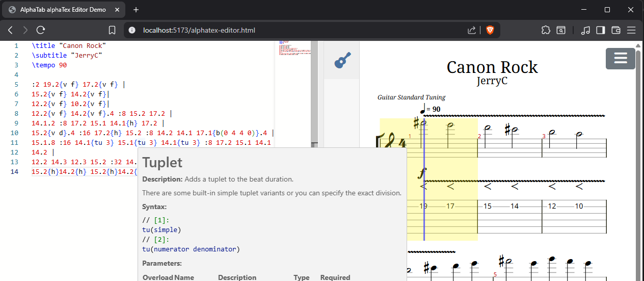The width and height of the screenshot is (644, 281).
Task: Click the share page icon in address bar
Action: 472,30
